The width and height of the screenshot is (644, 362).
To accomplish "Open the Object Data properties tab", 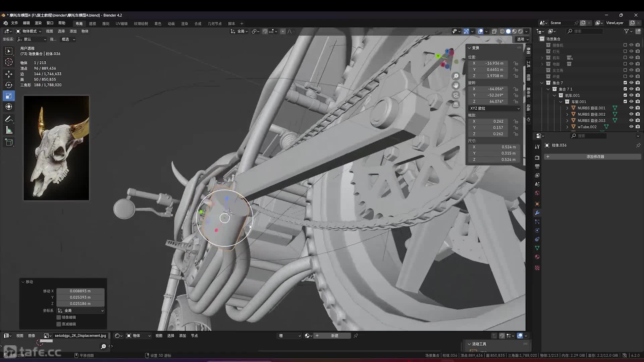I will pyautogui.click(x=537, y=248).
